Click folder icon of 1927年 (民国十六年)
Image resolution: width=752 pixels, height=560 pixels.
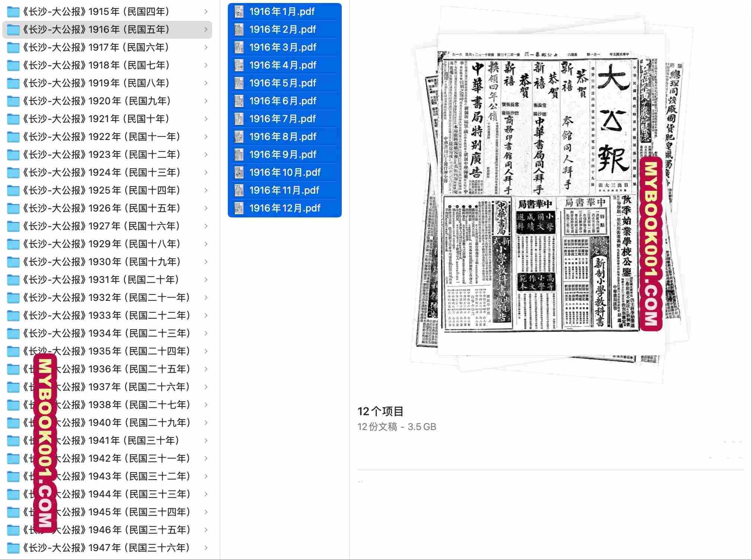point(13,226)
